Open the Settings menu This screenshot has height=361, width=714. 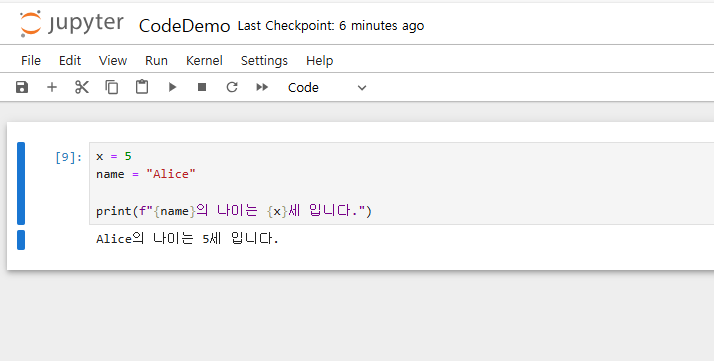point(264,61)
